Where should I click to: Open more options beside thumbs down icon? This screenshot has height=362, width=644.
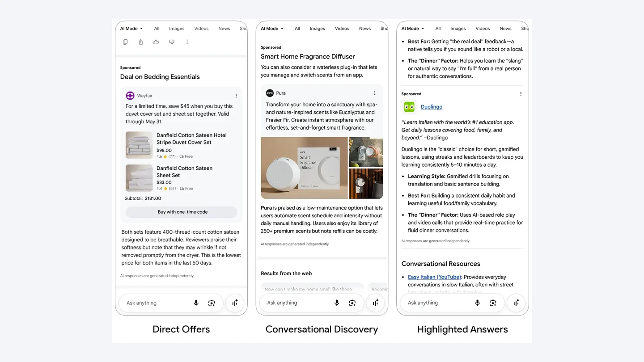[187, 42]
